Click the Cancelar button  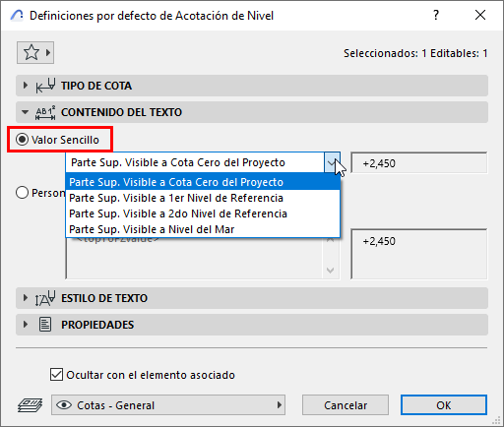346,405
